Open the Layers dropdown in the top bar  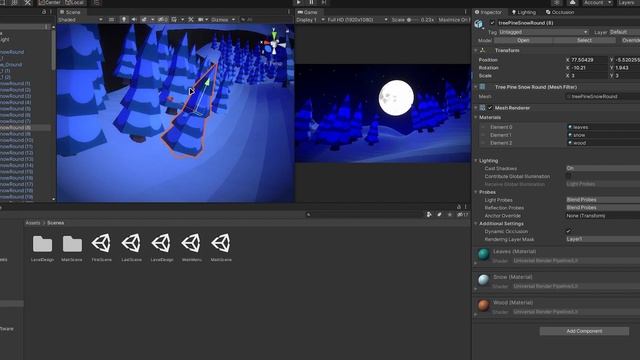pyautogui.click(x=628, y=2)
